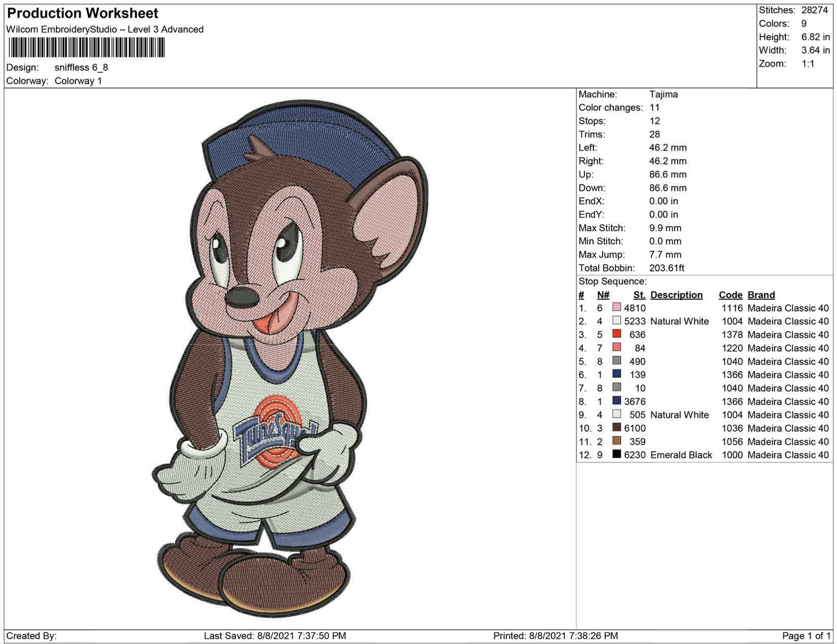
Task: Select the "46.2 mm" value next to Left
Action: click(668, 148)
